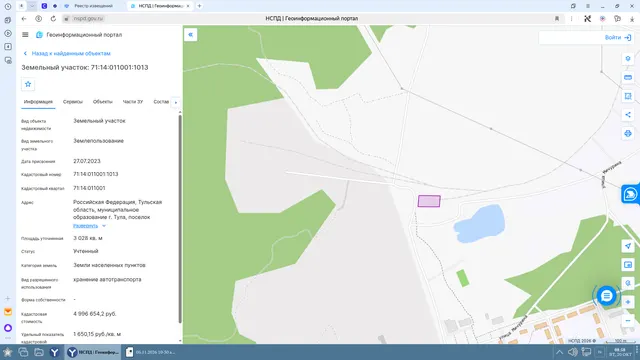Viewport: 640px width, 360px height.
Task: Click Земли населенных пунктов category text
Action: 109,265
